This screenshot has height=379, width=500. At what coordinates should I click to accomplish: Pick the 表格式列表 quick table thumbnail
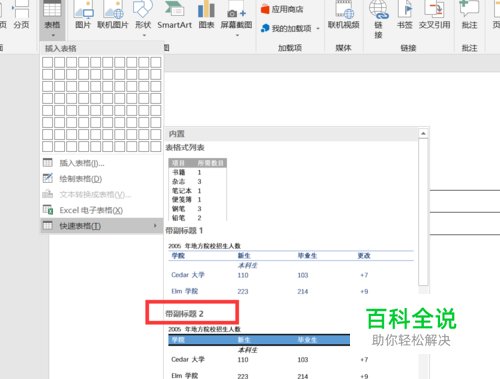[198, 189]
